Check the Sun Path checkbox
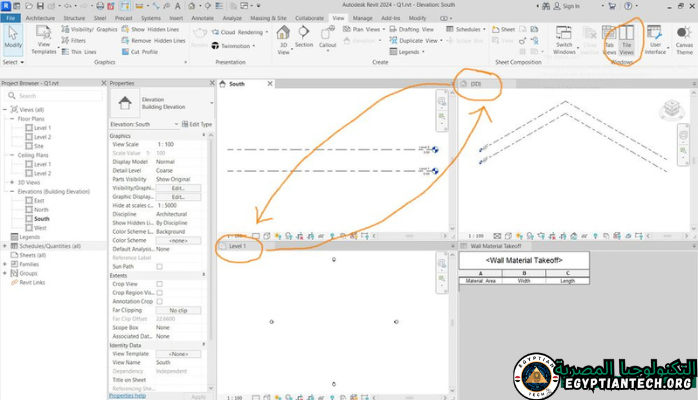698x400 pixels. point(160,267)
